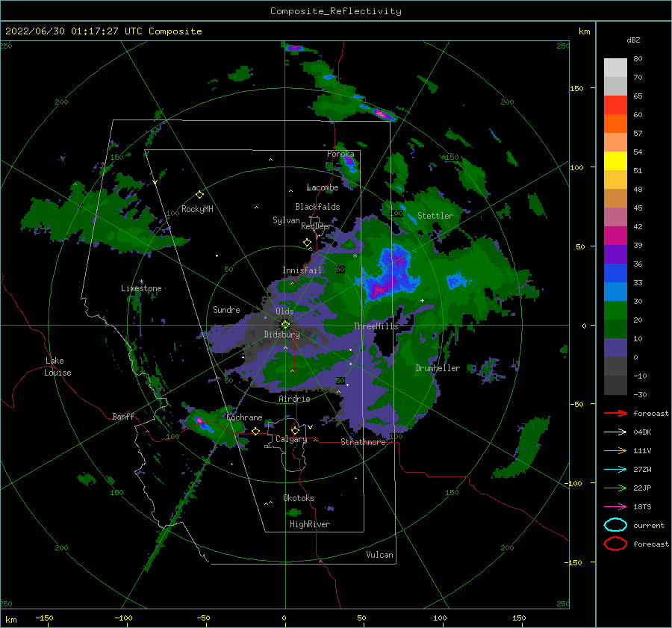Screen dimensions: 672x628
Task: Click the 80 dBZ color swatch
Action: click(615, 67)
